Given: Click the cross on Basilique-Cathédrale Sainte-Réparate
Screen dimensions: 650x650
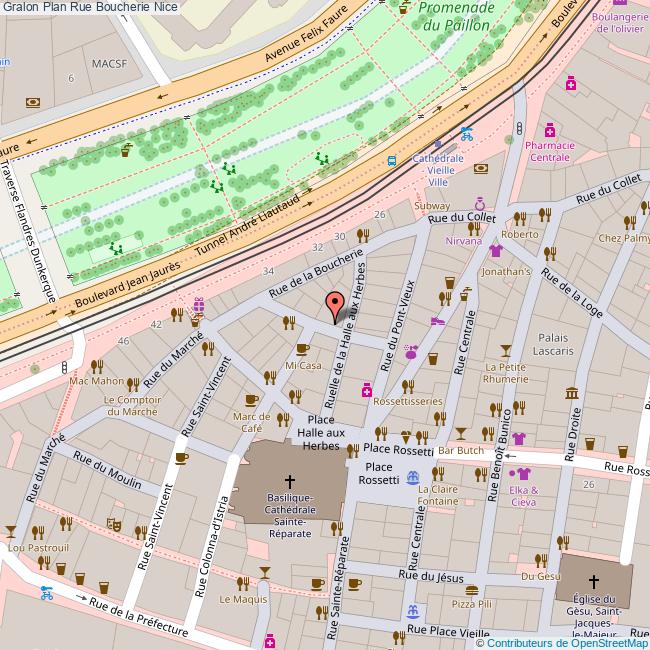Looking at the screenshot, I should (x=291, y=480).
